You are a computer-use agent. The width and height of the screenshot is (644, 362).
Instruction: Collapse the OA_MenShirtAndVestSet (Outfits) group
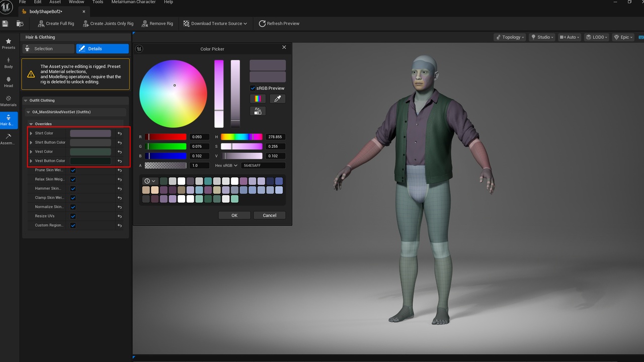click(28, 112)
